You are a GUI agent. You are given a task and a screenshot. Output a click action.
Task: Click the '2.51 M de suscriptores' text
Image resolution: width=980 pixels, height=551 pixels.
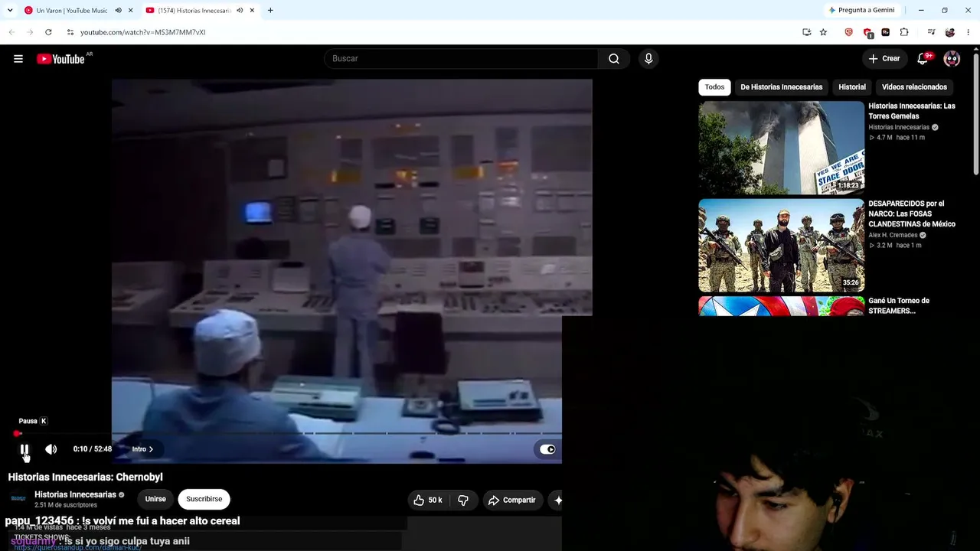pyautogui.click(x=66, y=505)
